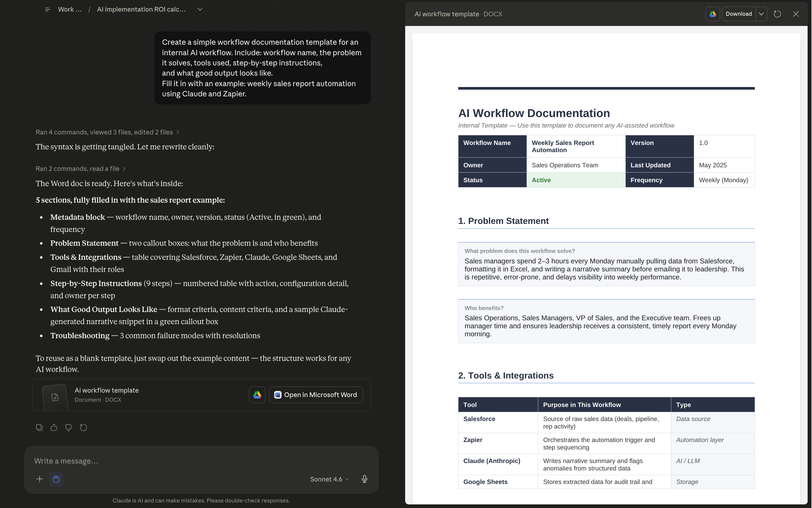Click the 'Automation layer' type cell
Viewport: 812px width, 508px height.
click(713, 443)
